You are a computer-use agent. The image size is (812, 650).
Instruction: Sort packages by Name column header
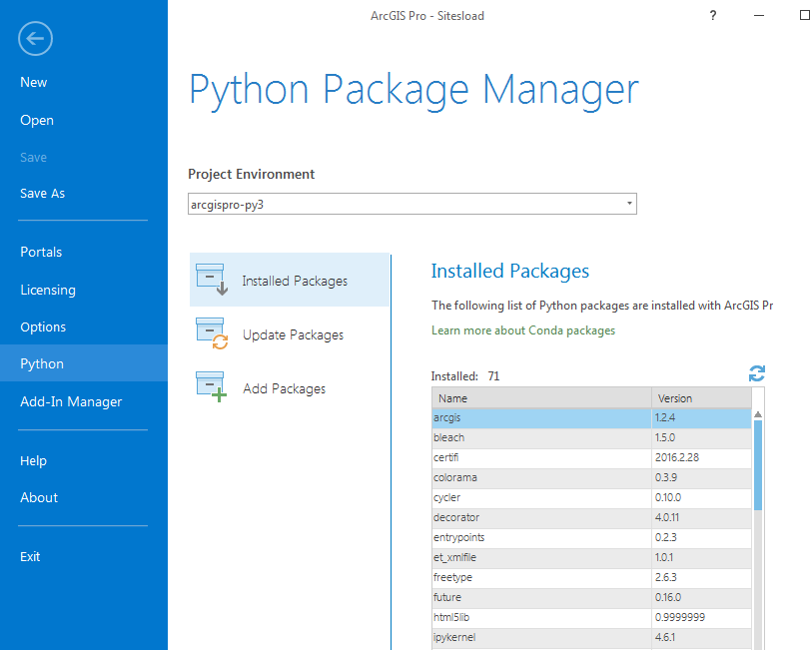pos(540,398)
